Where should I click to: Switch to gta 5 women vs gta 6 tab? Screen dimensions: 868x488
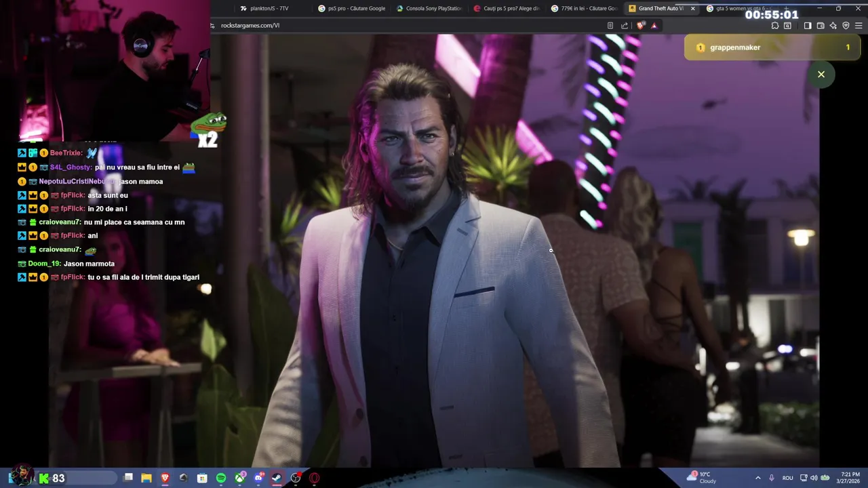[743, 8]
